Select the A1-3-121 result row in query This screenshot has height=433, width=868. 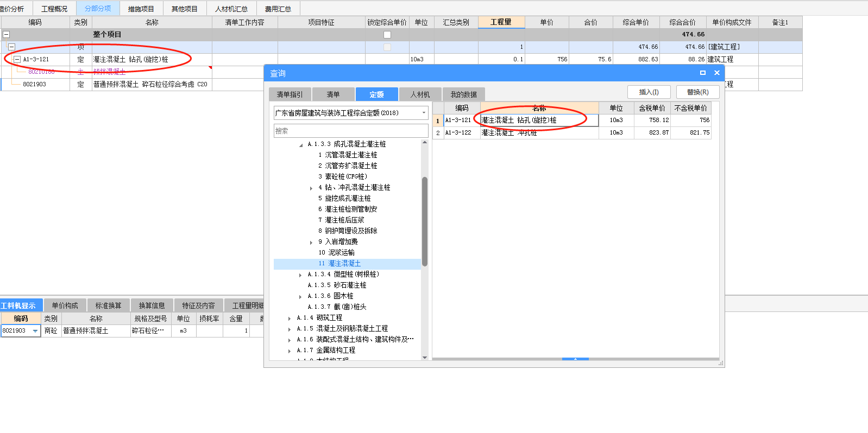[x=571, y=120]
